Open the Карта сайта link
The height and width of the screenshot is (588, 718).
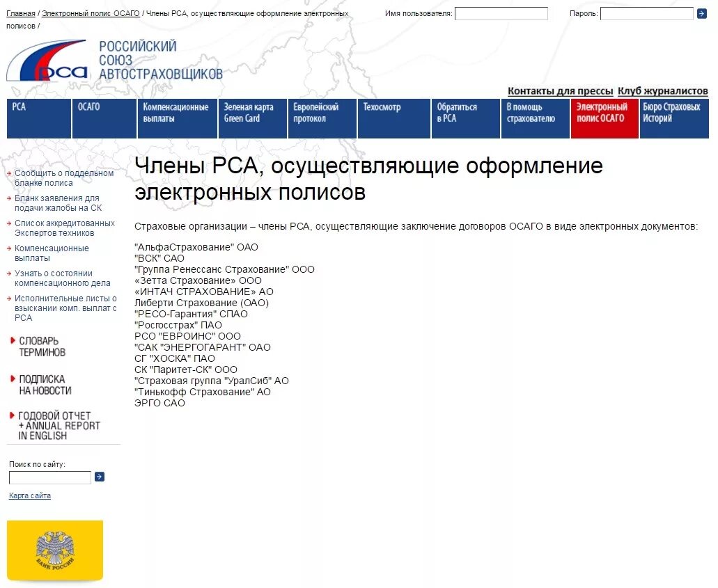tap(30, 495)
